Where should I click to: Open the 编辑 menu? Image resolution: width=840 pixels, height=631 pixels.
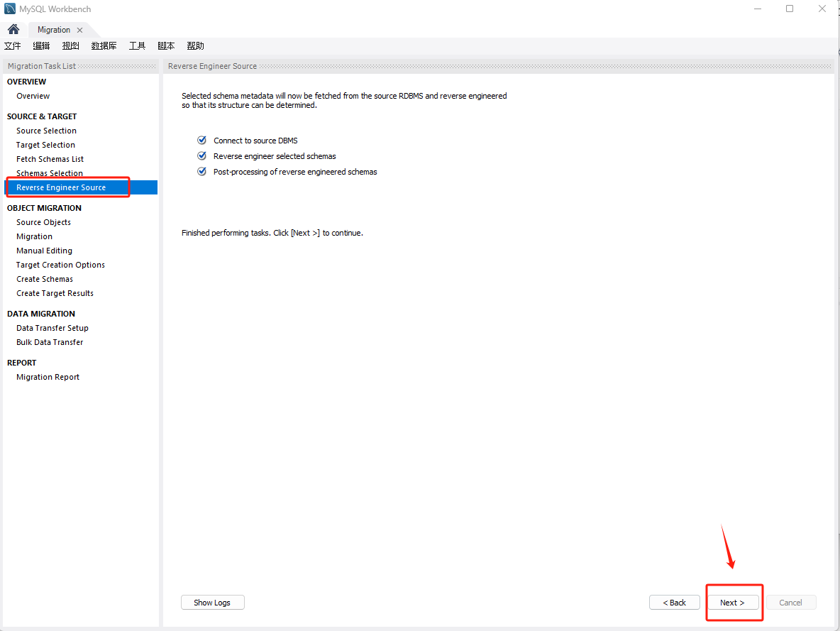[x=41, y=45]
